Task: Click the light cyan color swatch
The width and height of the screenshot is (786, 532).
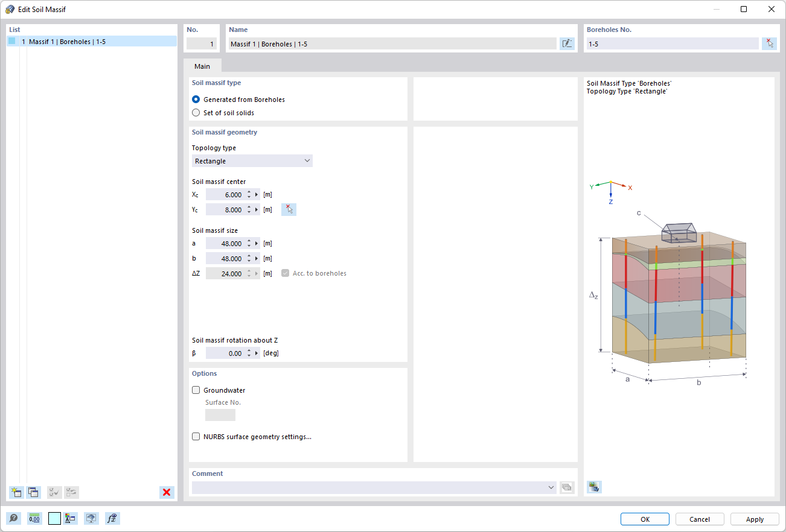Action: tap(54, 518)
